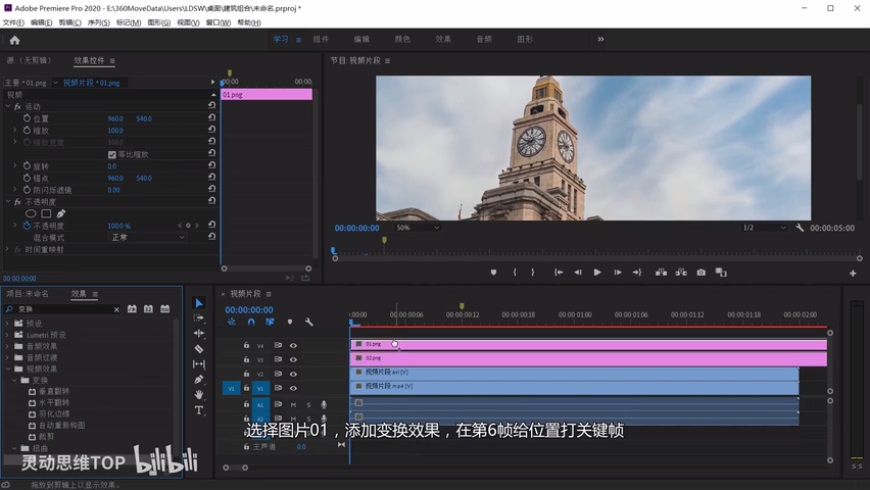Create ellipse mask under Opacity
870x490 pixels.
click(x=31, y=214)
